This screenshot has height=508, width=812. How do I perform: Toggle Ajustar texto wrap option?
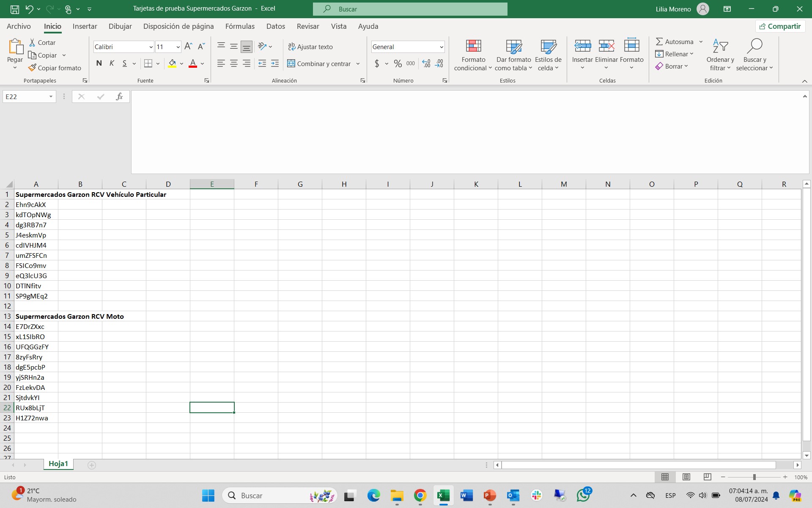[310, 47]
